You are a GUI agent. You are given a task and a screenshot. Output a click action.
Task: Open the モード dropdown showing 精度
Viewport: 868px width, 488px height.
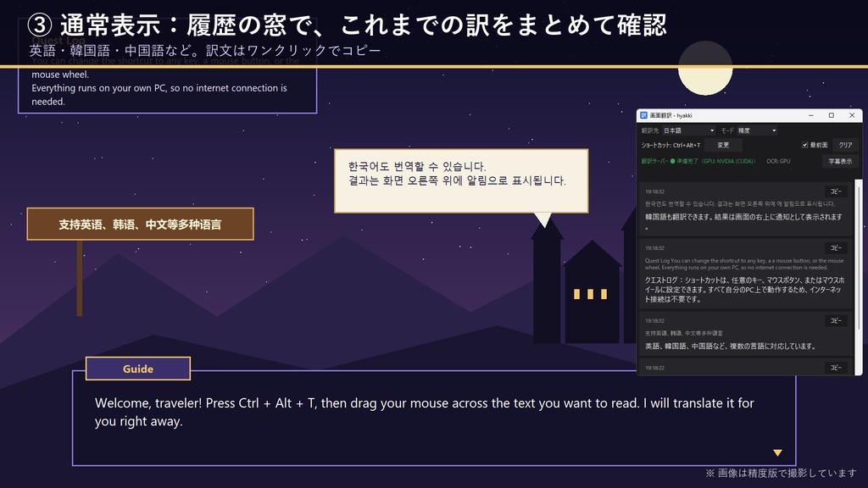point(757,130)
